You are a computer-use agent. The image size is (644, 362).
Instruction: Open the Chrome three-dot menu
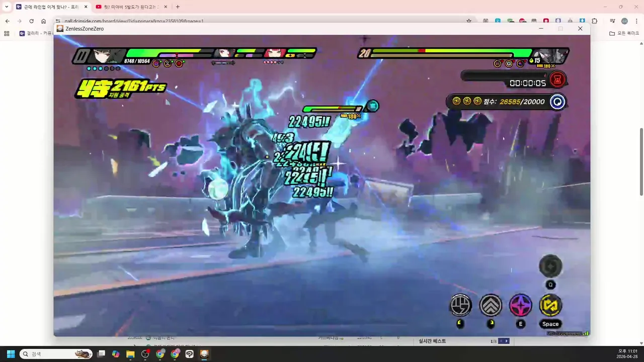(636, 21)
